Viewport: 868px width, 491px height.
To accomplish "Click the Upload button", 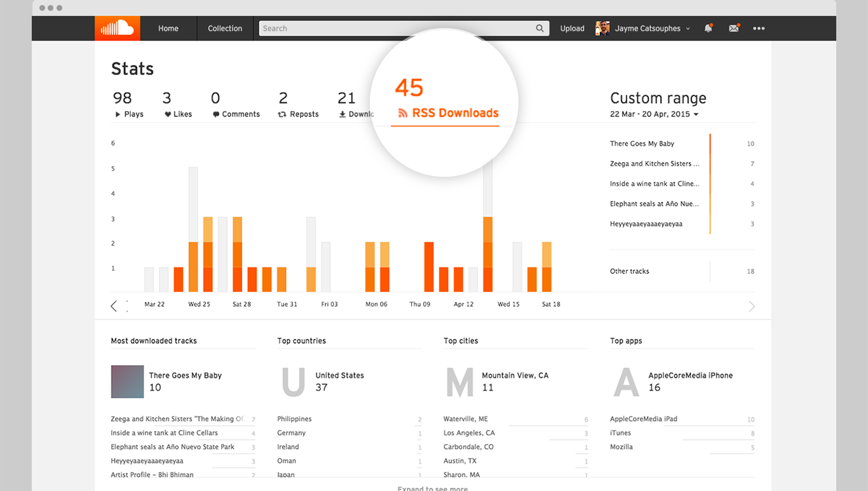I will [x=572, y=28].
